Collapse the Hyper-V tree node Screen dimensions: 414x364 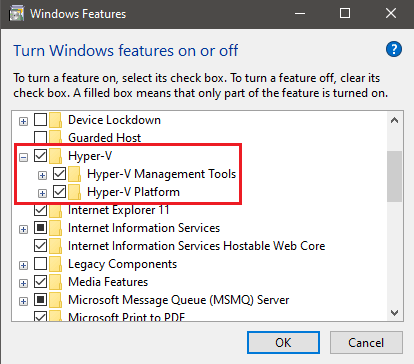23,157
